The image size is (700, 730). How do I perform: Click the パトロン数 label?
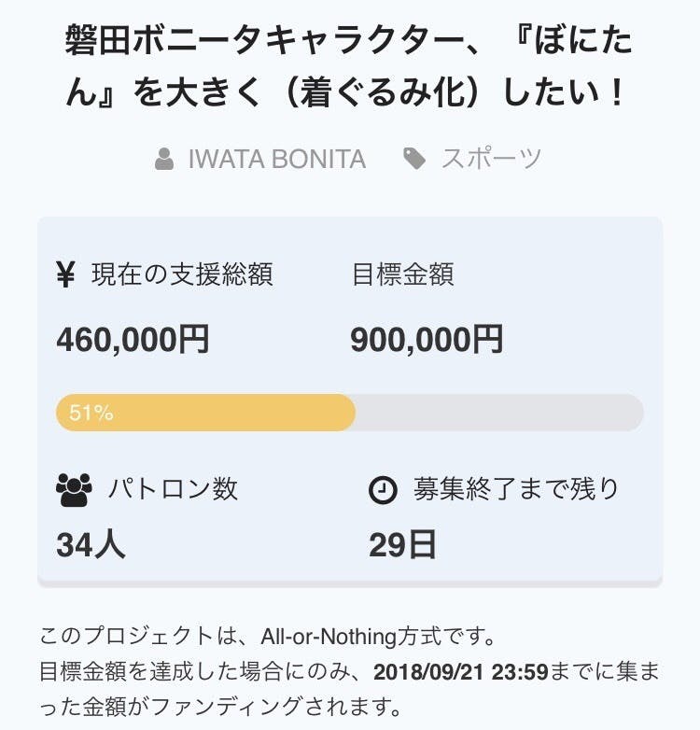173,489
